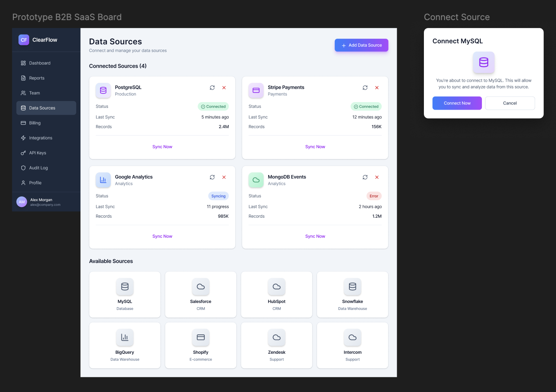The image size is (556, 392).
Task: Refresh MongoDB Events with its sync icon
Action: coord(365,177)
